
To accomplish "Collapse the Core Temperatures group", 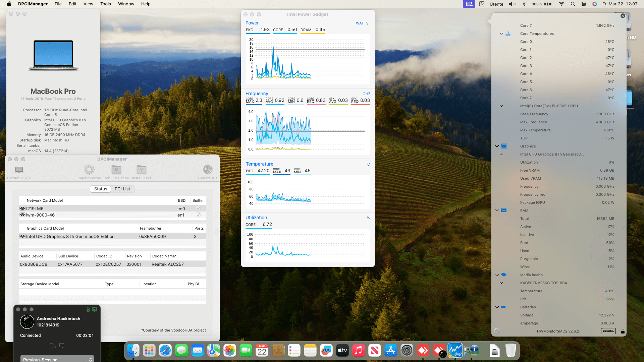I will (501, 34).
